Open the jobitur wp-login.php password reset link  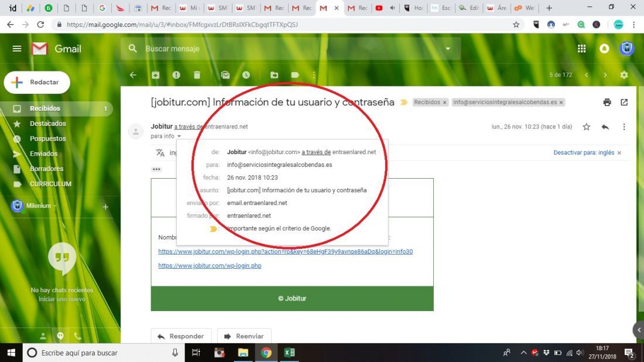286,251
